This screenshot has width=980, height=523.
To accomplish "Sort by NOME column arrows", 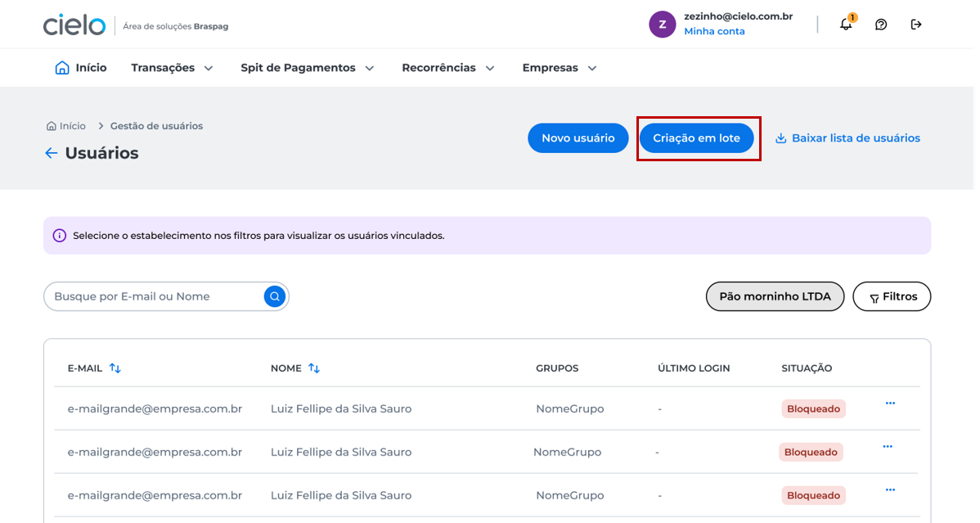I will click(x=314, y=367).
